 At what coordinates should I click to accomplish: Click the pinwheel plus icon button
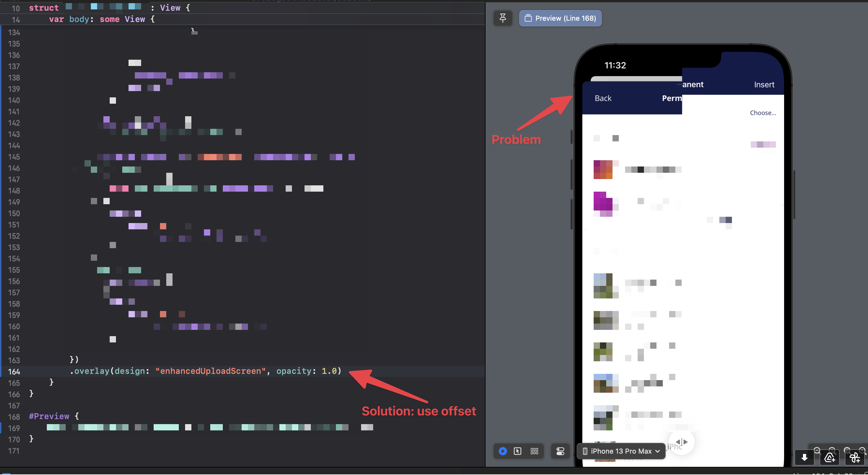(x=854, y=457)
